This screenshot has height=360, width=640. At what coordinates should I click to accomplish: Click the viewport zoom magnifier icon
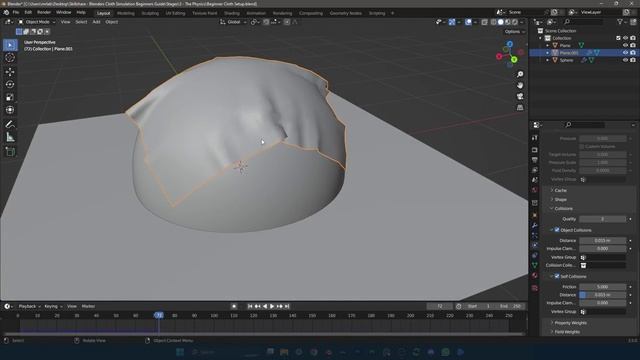pyautogui.click(x=520, y=74)
